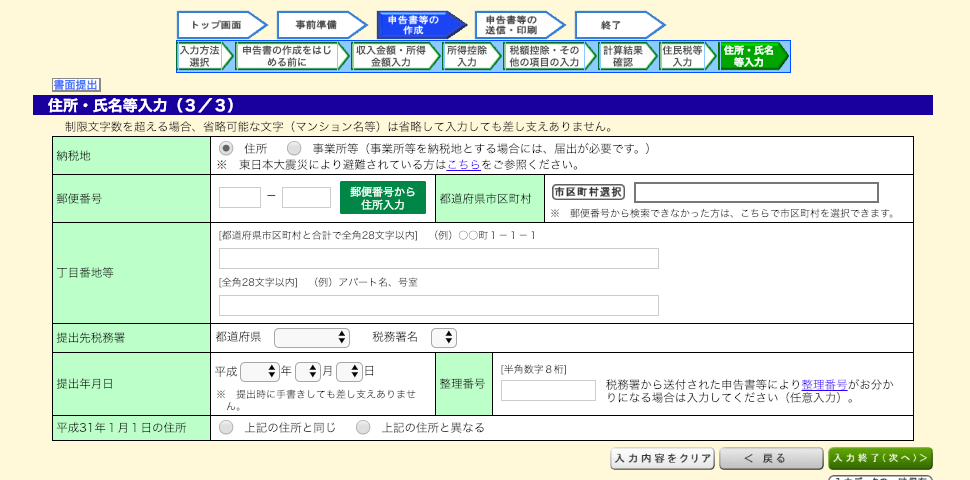Click the 事前準備 step arrow
Viewport: 970px width, 480px height.
320,25
